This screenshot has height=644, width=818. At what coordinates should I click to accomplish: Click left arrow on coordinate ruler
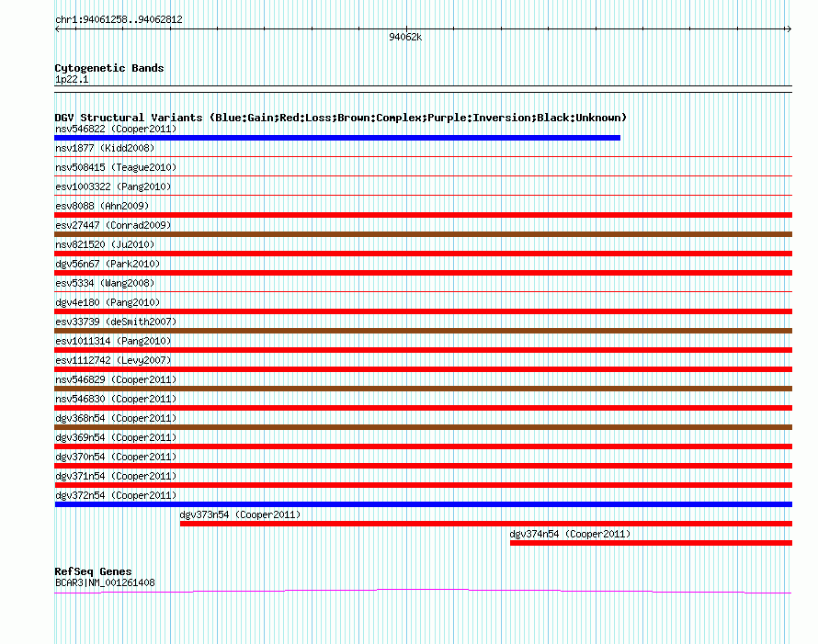click(57, 29)
